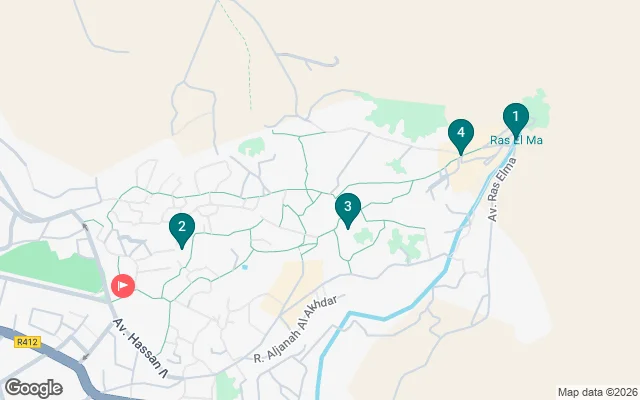This screenshot has width=640, height=400.
Task: Select map pin number 4
Action: tap(461, 134)
